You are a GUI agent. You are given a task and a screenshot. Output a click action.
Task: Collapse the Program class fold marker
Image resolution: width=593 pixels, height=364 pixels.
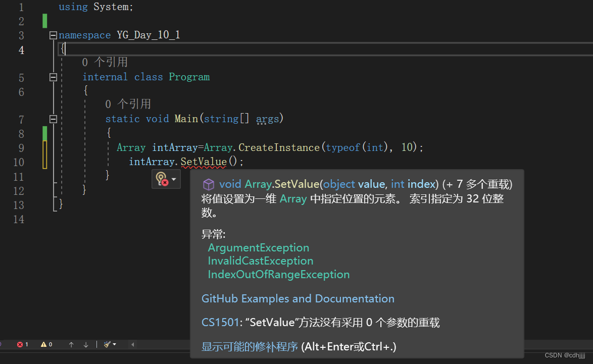point(53,77)
